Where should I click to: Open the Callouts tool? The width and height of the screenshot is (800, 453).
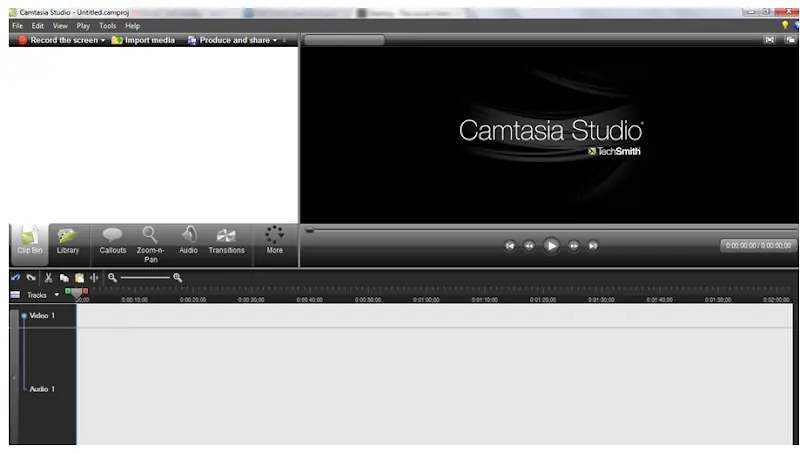coord(112,241)
